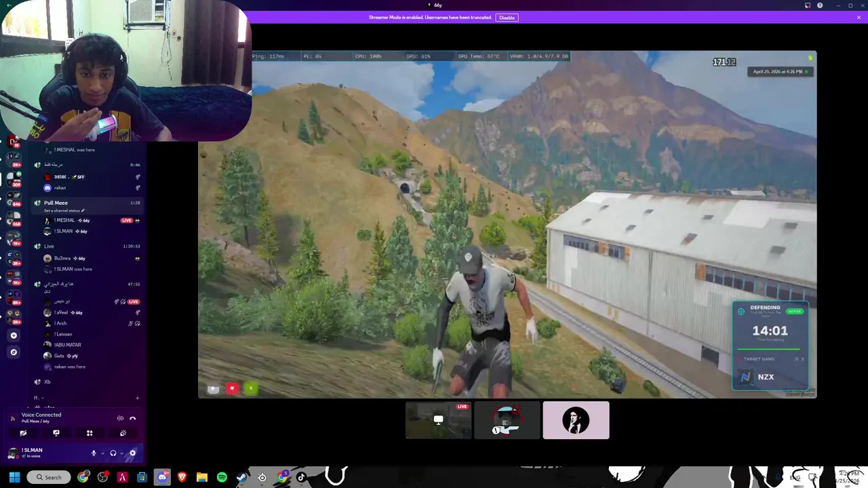Select user Guts in the channel
Image resolution: width=868 pixels, height=488 pixels.
(x=92, y=356)
